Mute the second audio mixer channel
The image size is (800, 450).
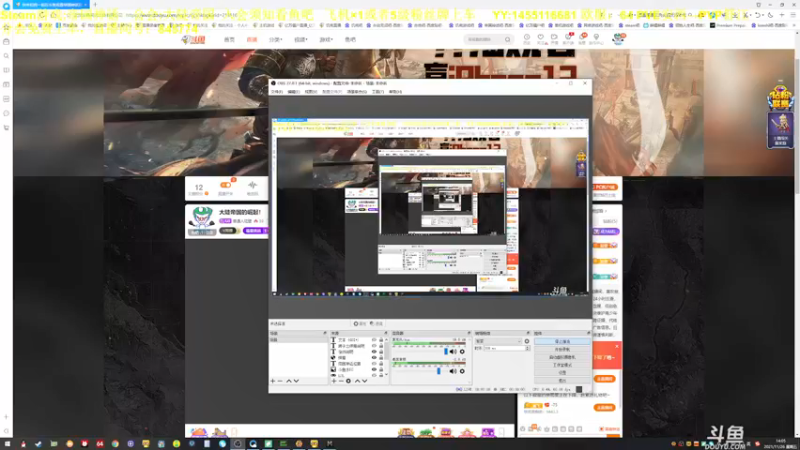(453, 371)
